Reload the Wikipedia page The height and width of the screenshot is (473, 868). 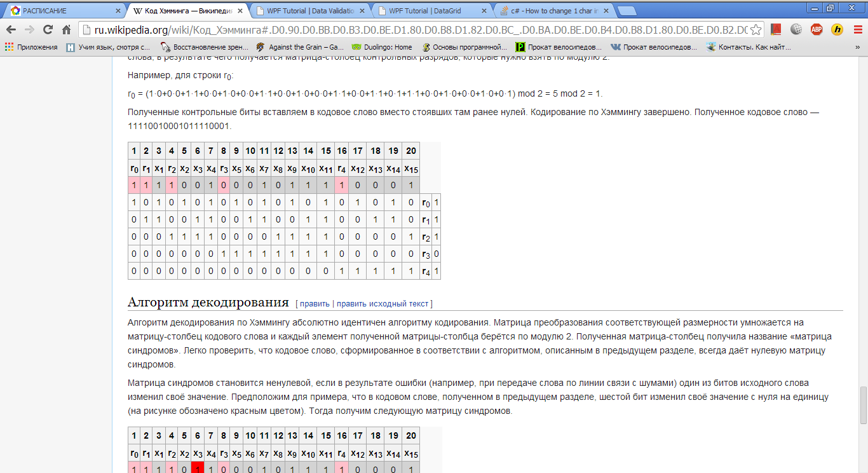coord(48,29)
